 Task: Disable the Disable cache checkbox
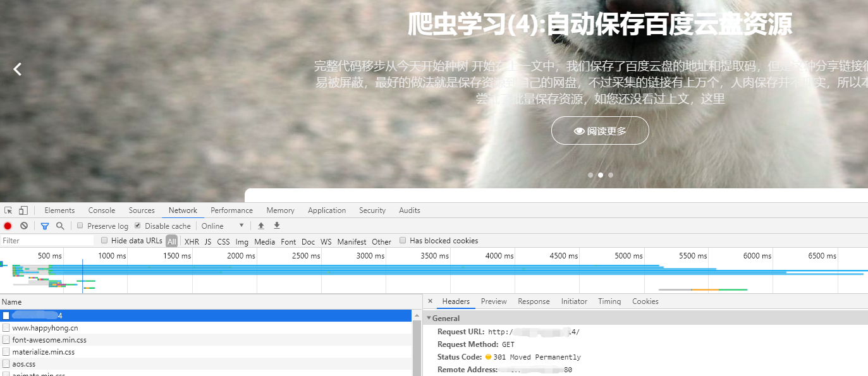tap(138, 225)
